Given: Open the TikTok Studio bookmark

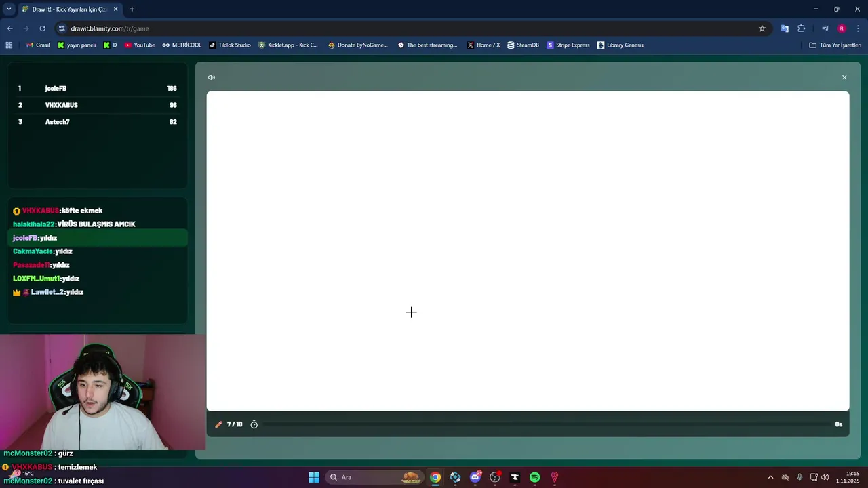Looking at the screenshot, I should pyautogui.click(x=230, y=45).
